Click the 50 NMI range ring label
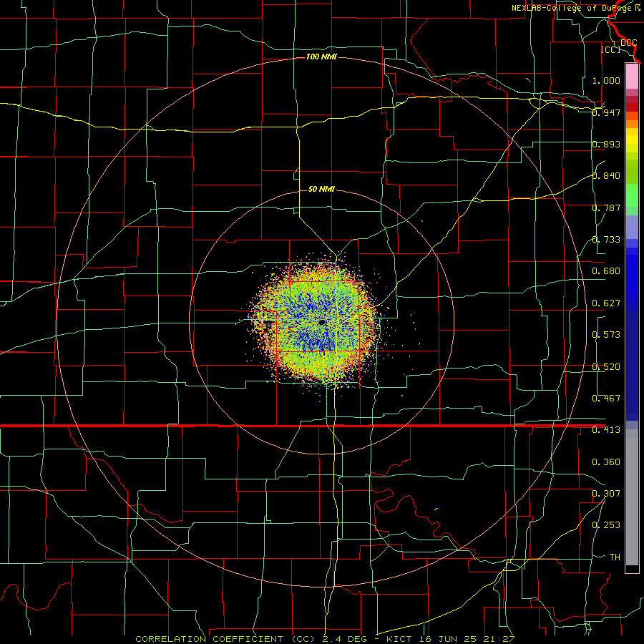This screenshot has width=644, height=644. point(321,189)
